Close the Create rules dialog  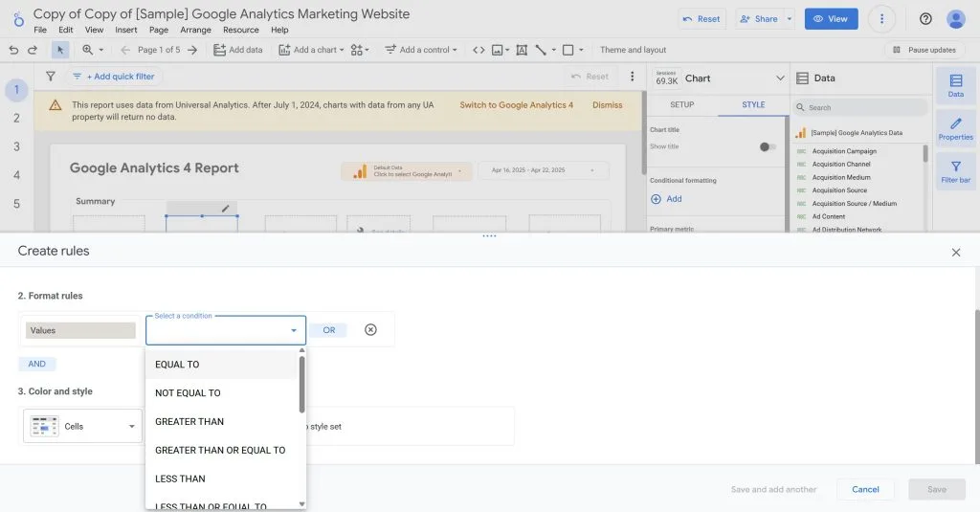coord(956,253)
